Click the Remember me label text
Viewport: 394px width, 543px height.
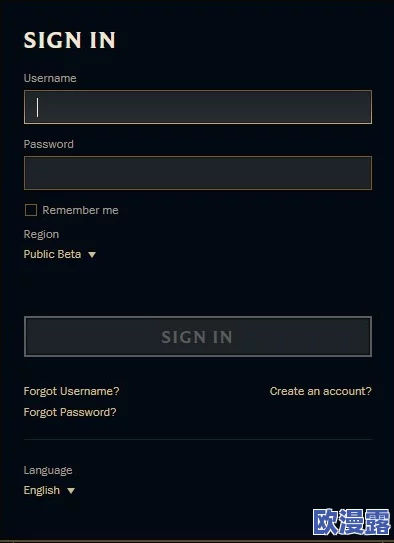click(80, 210)
